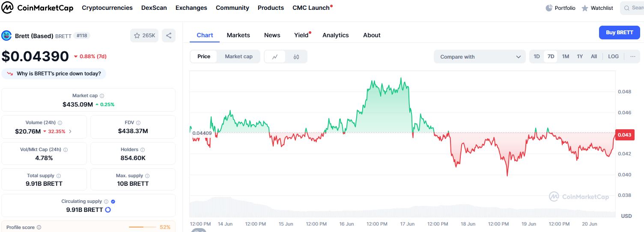
Task: Switch to the About tab
Action: [372, 35]
